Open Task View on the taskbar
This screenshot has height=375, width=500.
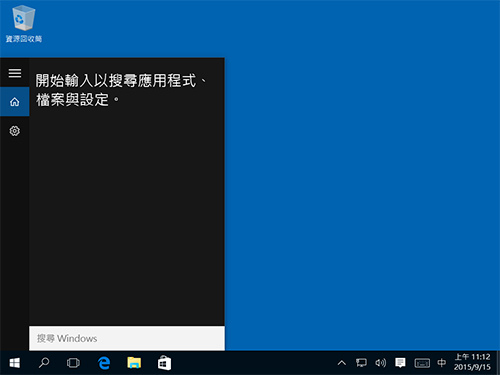[x=73, y=363]
